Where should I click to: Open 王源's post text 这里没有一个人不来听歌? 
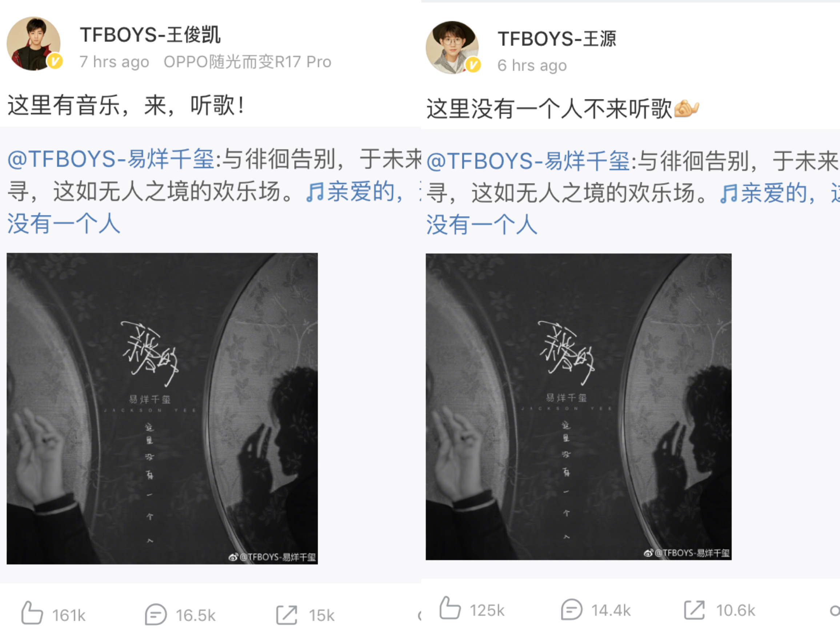click(549, 109)
